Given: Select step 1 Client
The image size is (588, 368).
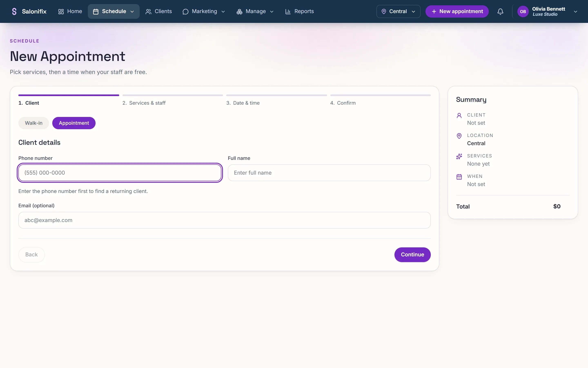Looking at the screenshot, I should click(29, 103).
